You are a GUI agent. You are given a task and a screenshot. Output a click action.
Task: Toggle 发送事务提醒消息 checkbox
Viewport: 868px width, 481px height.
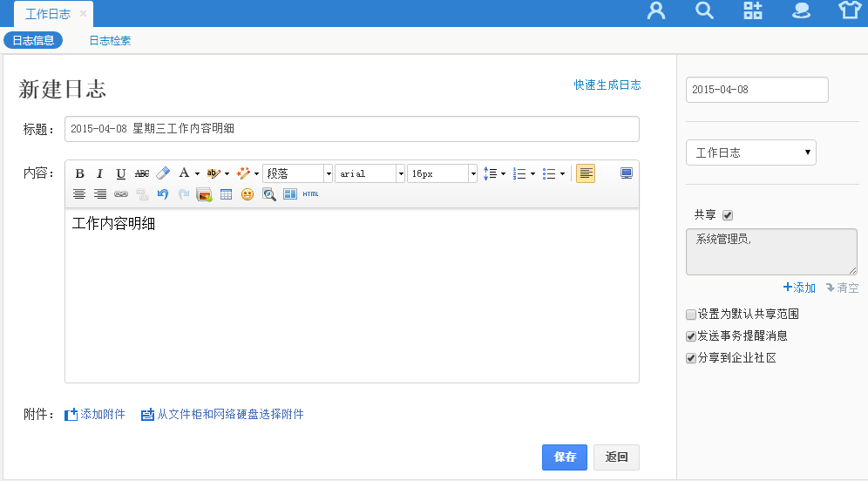691,336
